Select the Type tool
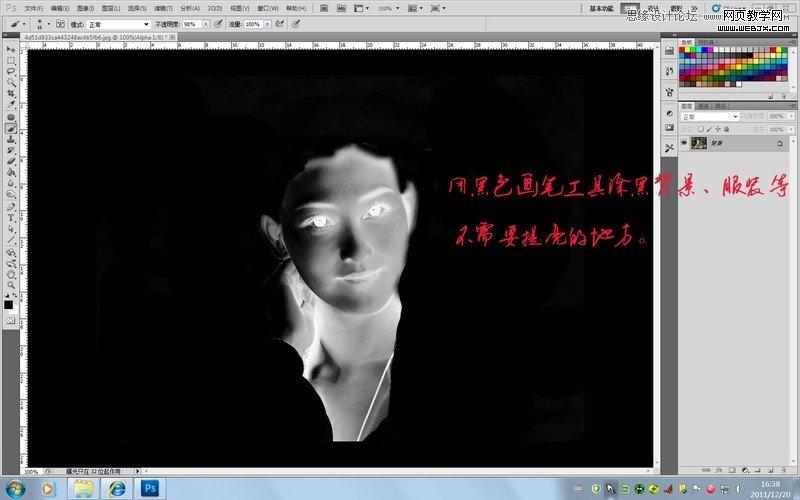Screen dimensions: 800x500 [x=10, y=217]
